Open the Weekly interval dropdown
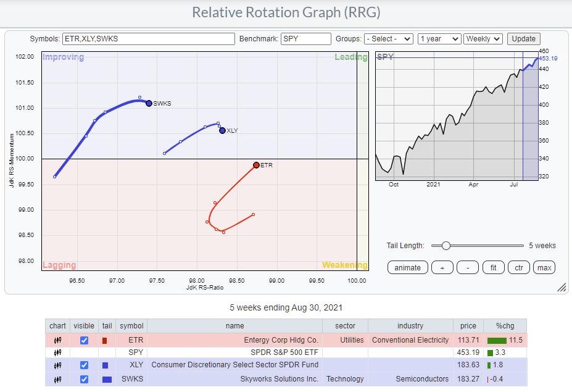Viewport: 572px width, 392px height. click(x=483, y=39)
